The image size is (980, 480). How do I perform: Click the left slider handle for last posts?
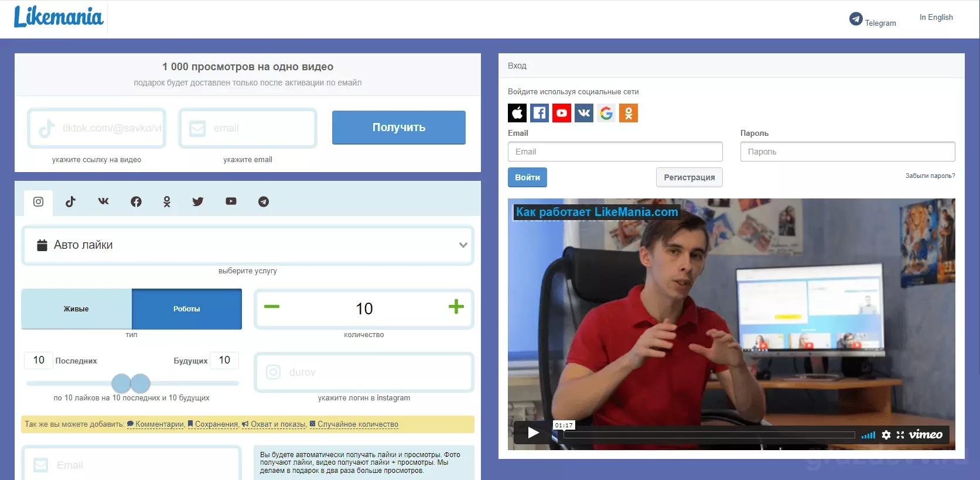pos(121,383)
